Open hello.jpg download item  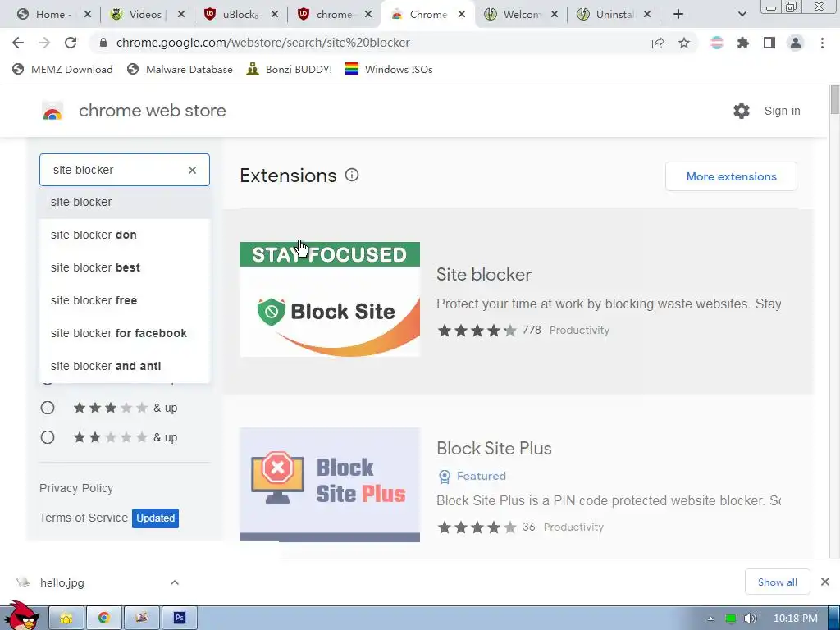62,582
